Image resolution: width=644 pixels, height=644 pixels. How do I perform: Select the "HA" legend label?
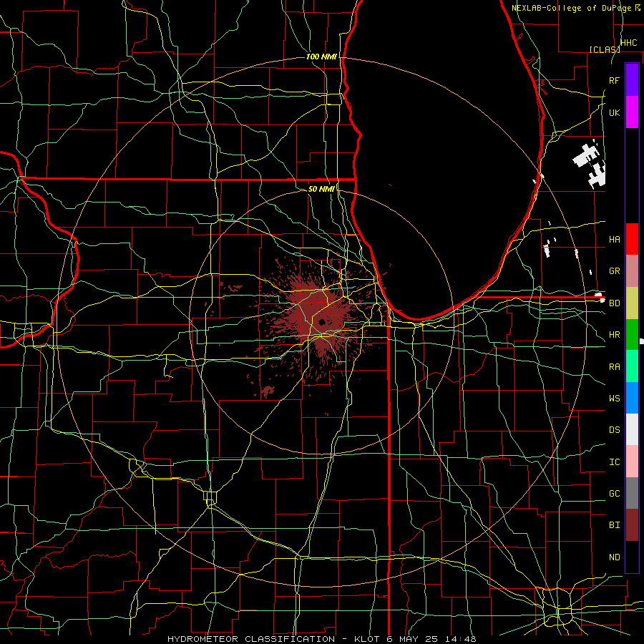click(x=615, y=240)
